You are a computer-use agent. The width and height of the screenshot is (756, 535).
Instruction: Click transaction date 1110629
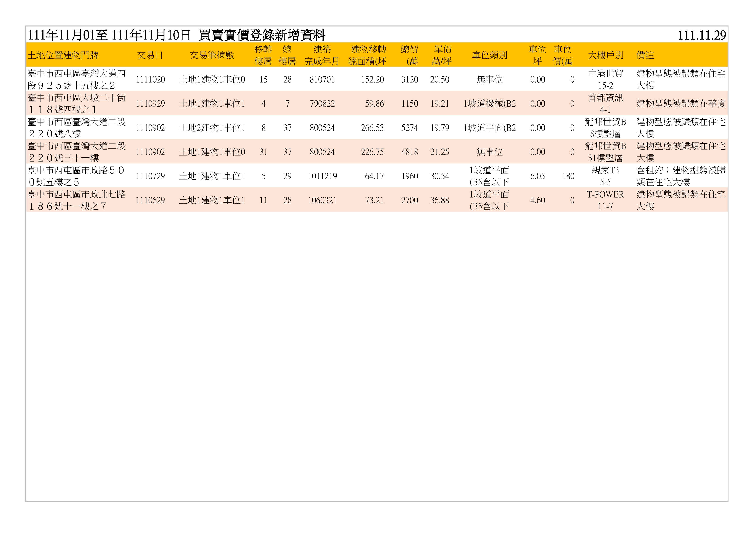(150, 200)
